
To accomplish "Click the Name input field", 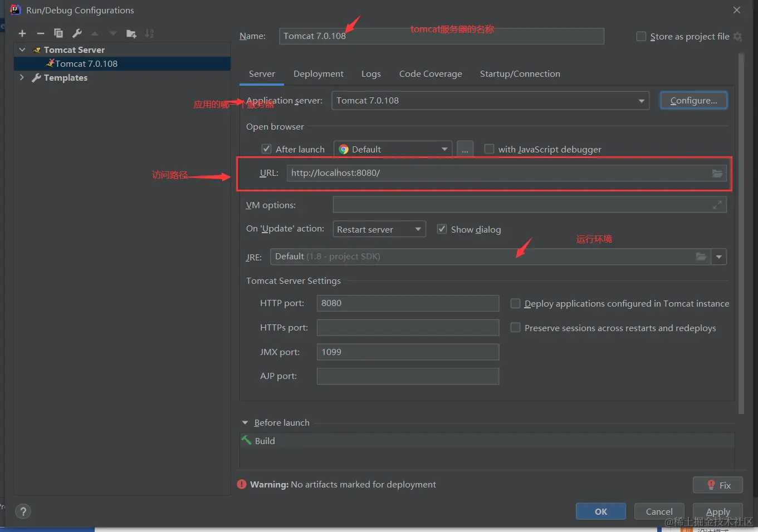I will click(442, 36).
